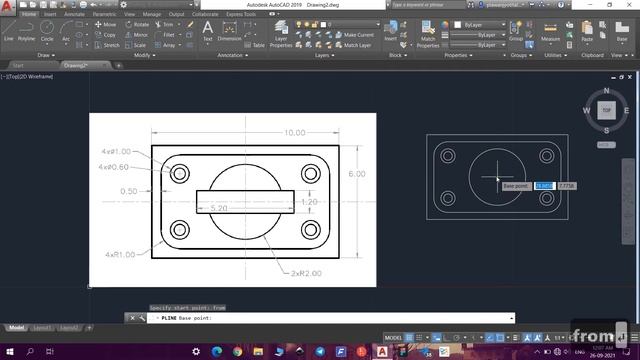Screen dimensions: 640x360
Task: Toggle ortho mode in status bar
Action: coord(447,338)
